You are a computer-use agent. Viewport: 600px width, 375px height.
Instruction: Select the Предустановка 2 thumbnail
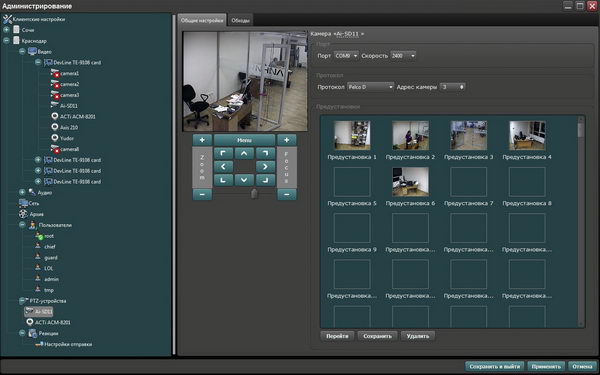(x=410, y=135)
